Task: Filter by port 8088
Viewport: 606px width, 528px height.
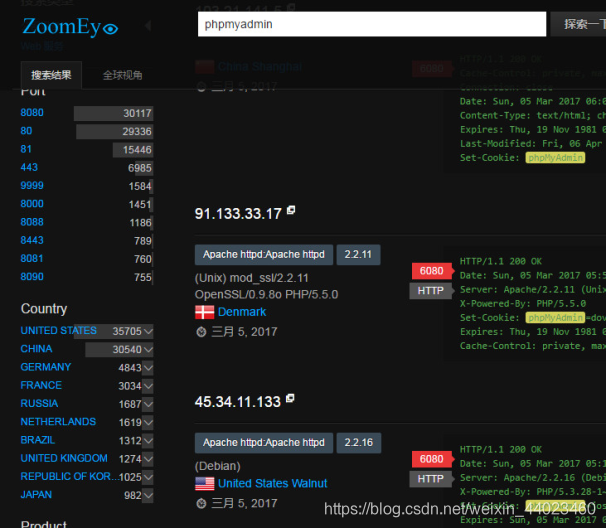Action: coord(32,222)
